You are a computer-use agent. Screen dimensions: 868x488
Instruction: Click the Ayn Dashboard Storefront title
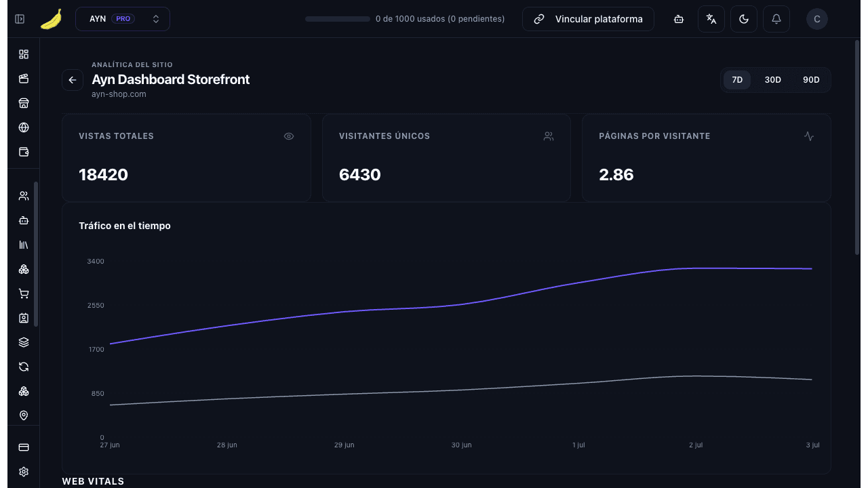(171, 79)
